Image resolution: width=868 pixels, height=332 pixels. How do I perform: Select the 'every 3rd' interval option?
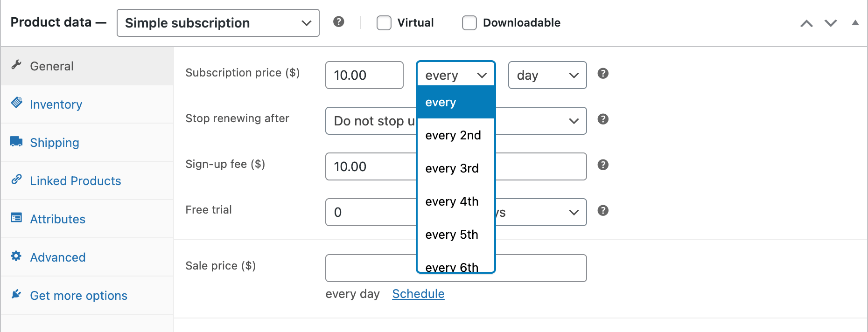click(x=455, y=168)
